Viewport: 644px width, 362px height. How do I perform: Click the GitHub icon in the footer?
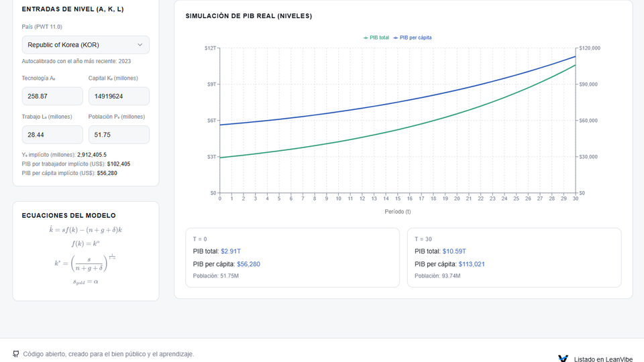point(16,354)
